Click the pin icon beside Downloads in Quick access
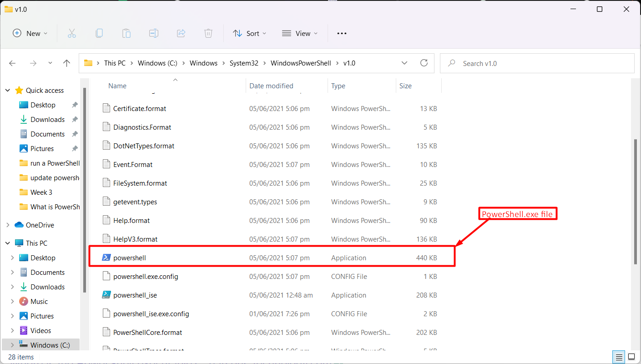The image size is (641, 364). click(x=75, y=119)
